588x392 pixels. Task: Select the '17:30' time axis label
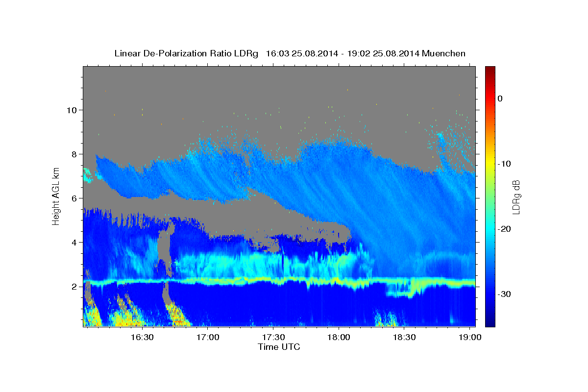[273, 338]
